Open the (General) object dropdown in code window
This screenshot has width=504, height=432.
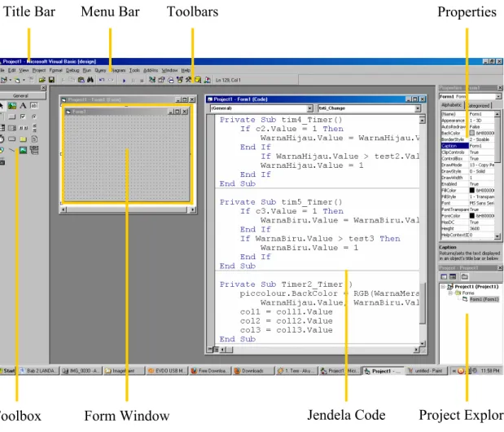click(x=309, y=108)
